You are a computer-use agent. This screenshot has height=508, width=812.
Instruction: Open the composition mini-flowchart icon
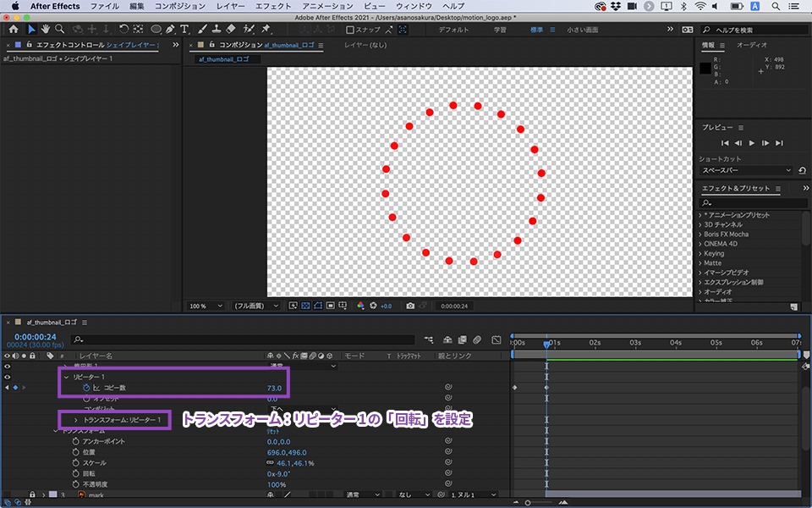pos(429,340)
